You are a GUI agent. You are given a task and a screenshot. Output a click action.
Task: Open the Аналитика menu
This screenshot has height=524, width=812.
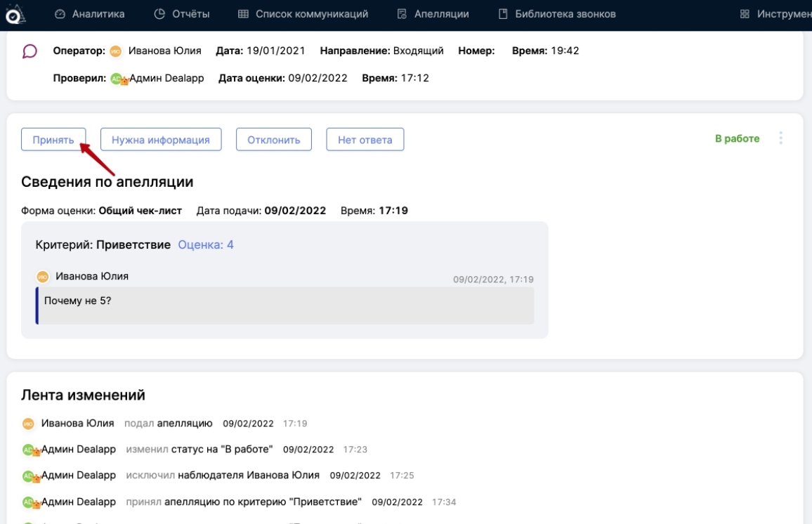89,14
